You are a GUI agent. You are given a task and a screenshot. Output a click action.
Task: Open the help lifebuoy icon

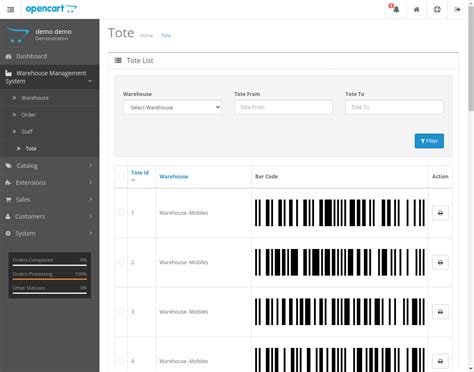[x=437, y=9]
